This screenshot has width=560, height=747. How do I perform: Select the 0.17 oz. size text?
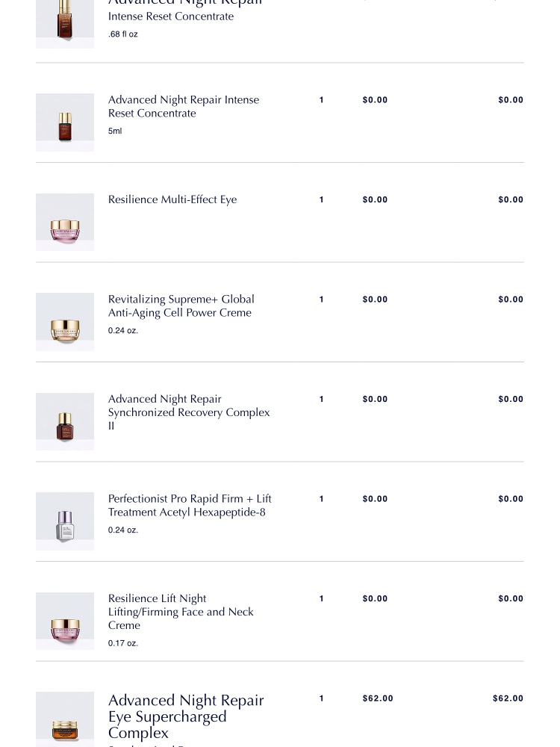coord(123,643)
